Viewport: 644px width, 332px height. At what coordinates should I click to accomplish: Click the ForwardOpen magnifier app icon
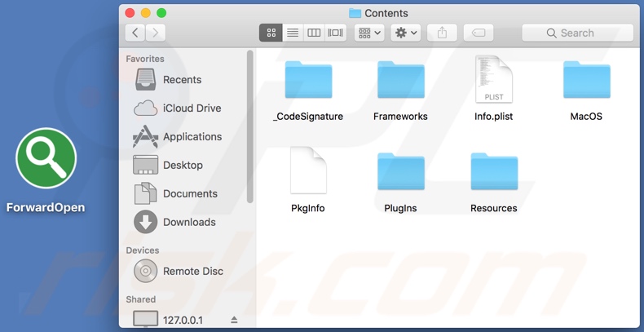pyautogui.click(x=46, y=158)
